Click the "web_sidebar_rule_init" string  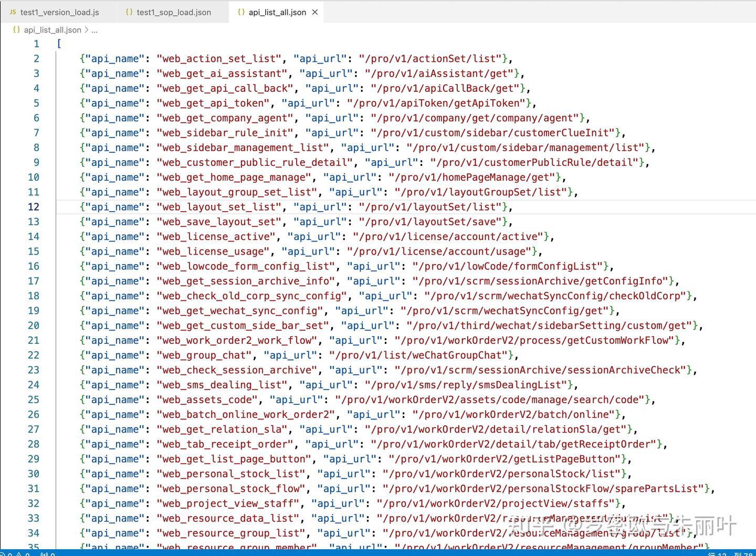(225, 133)
